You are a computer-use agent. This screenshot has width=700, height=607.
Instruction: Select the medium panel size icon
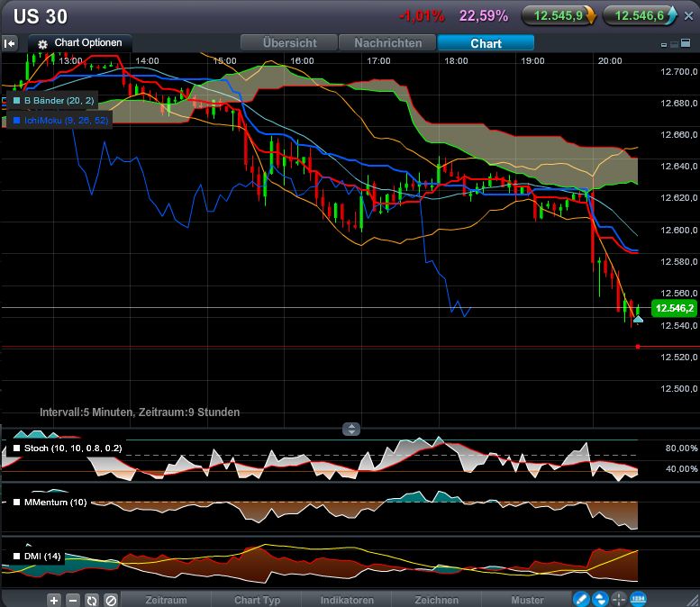click(x=674, y=44)
